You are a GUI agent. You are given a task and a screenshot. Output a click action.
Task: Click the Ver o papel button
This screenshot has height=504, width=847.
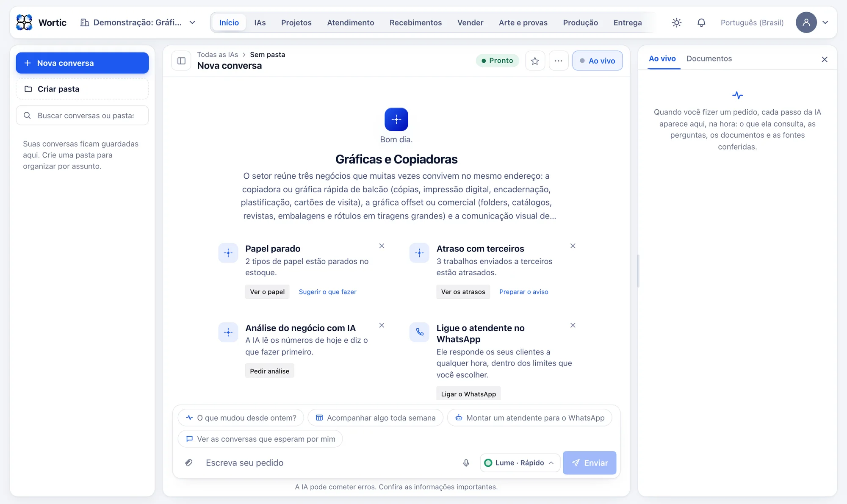coord(267,292)
